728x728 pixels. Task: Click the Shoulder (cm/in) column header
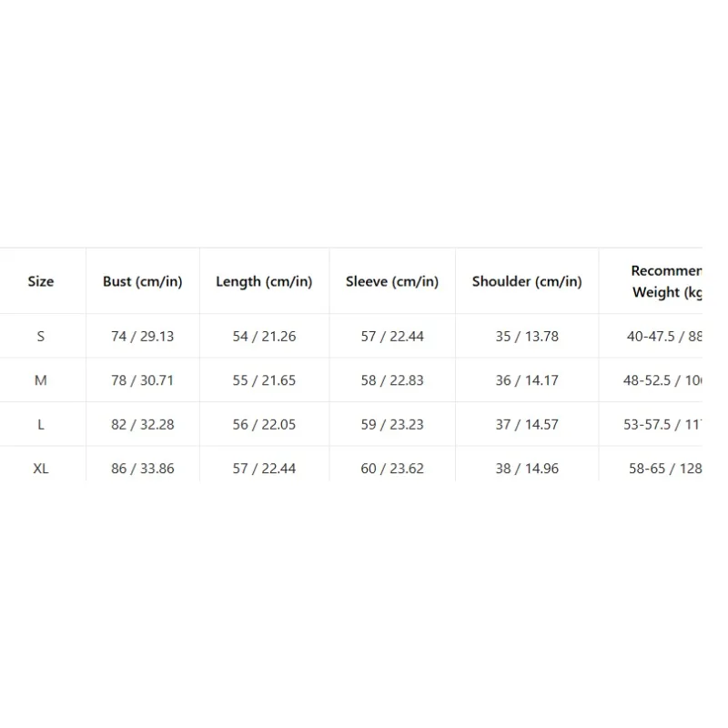click(x=527, y=281)
